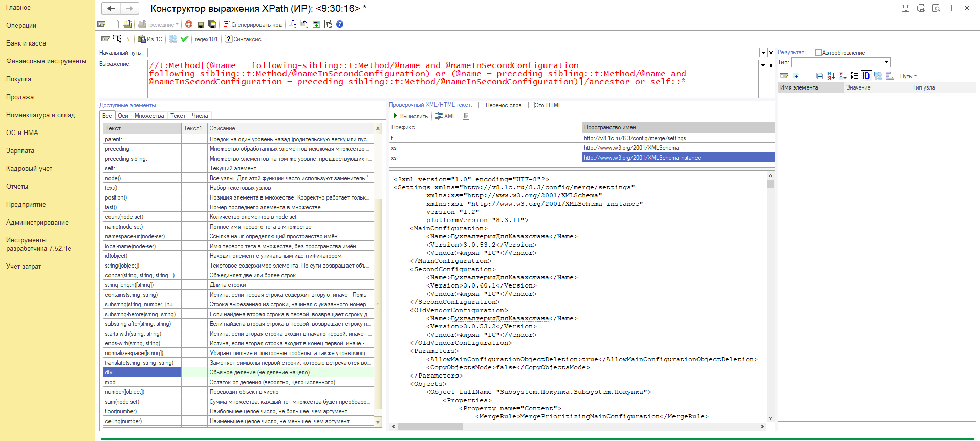The image size is (980, 441).
Task: Click the bulleted list view icon
Action: 855,76
